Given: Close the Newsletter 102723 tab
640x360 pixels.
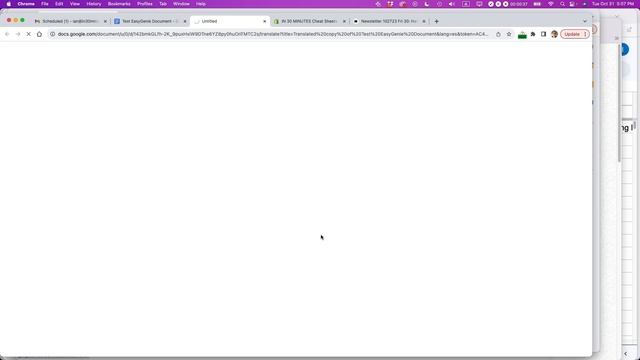Looking at the screenshot, I should (424, 21).
